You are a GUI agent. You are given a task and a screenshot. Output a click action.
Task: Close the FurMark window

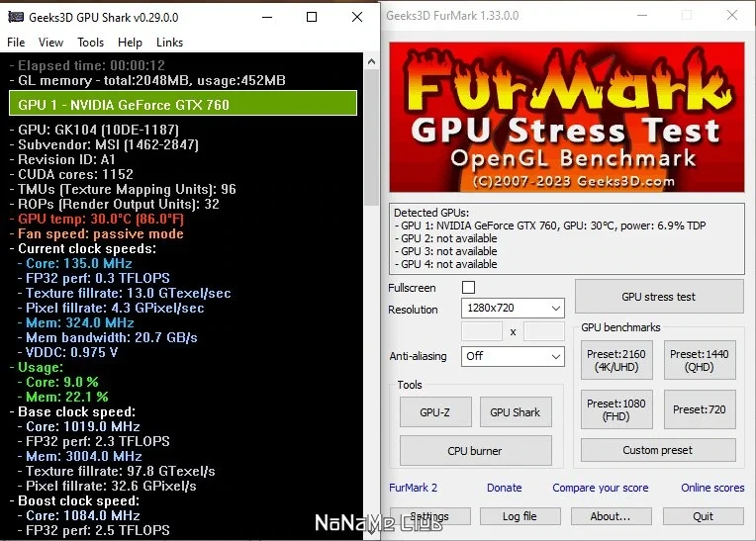tap(732, 16)
